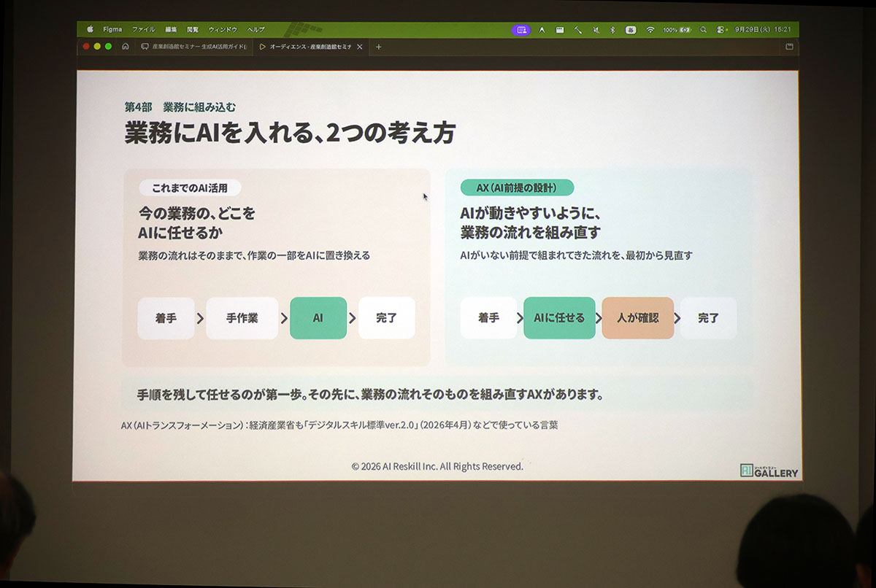Click the subtitle 業務の流れはそのままで、作業の一部をAIに置き換える
The height and width of the screenshot is (588, 876).
(x=254, y=255)
